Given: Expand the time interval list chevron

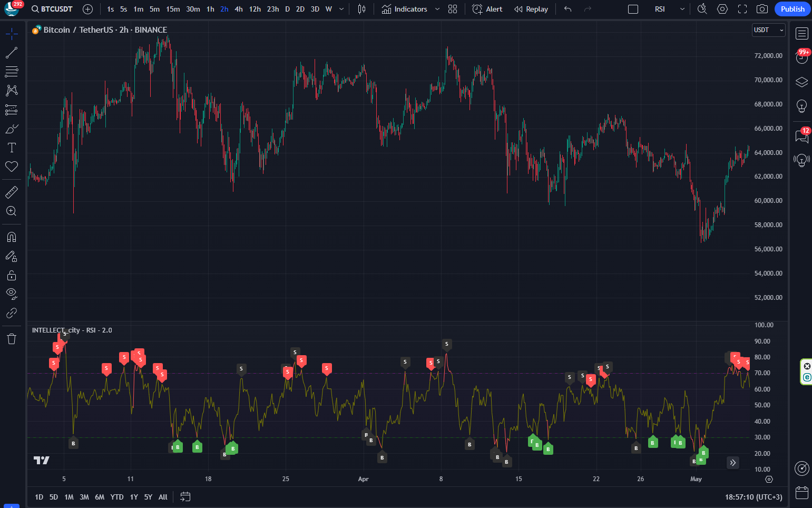Looking at the screenshot, I should pyautogui.click(x=341, y=9).
